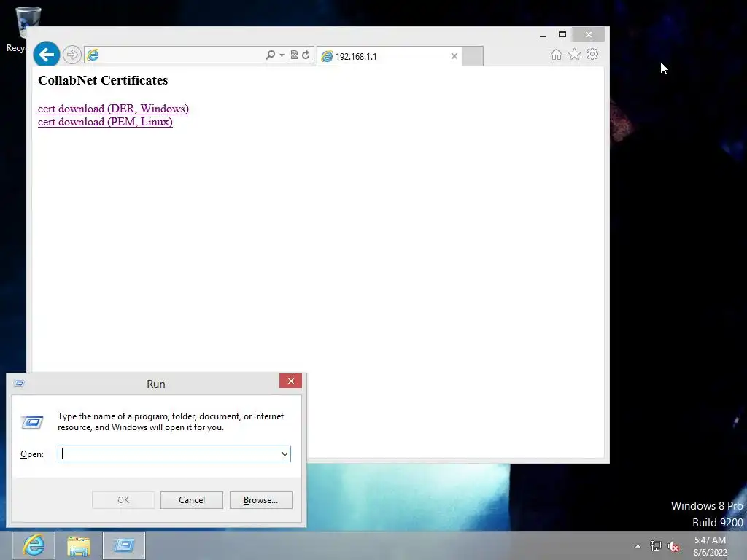Open File Explorer from the taskbar
This screenshot has height=560, width=747.
(79, 545)
